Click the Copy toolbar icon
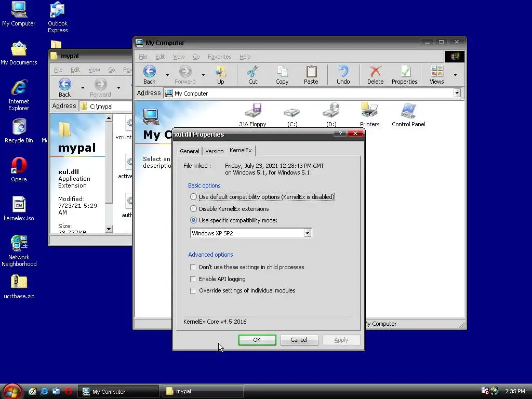Image resolution: width=532 pixels, height=399 pixels. tap(282, 75)
